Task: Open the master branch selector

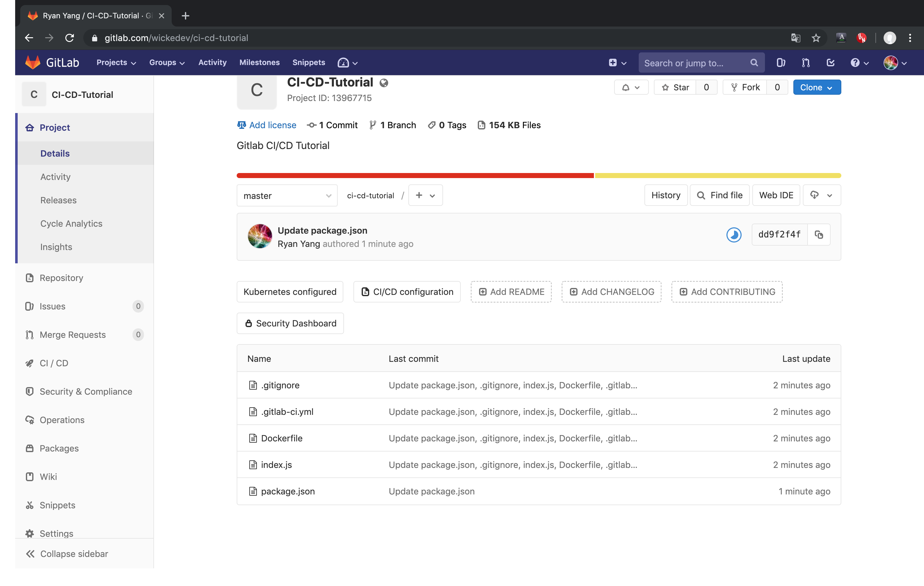Action: coord(287,195)
